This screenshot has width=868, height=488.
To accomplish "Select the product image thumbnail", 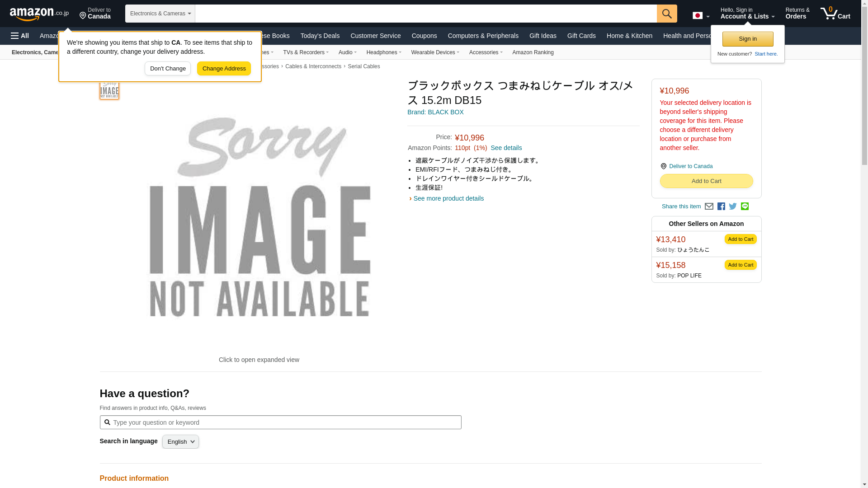I will [x=109, y=89].
